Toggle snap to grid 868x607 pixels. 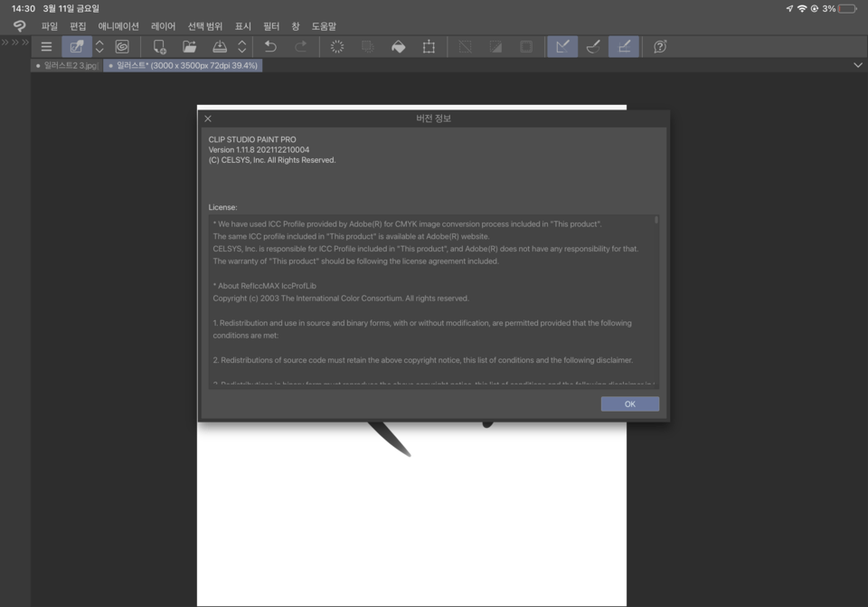point(624,46)
